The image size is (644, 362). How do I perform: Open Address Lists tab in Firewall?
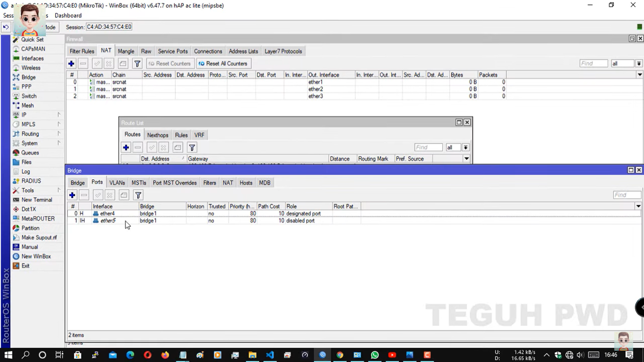(x=243, y=51)
